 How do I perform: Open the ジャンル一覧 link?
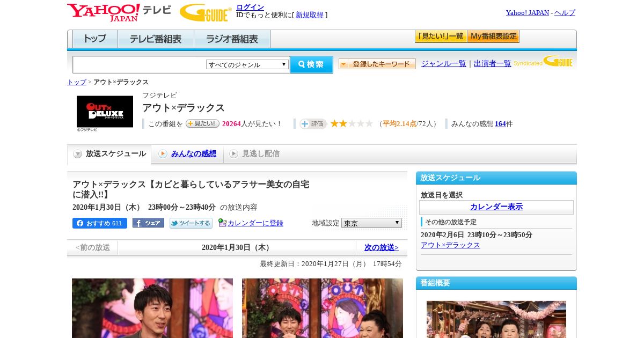[444, 64]
